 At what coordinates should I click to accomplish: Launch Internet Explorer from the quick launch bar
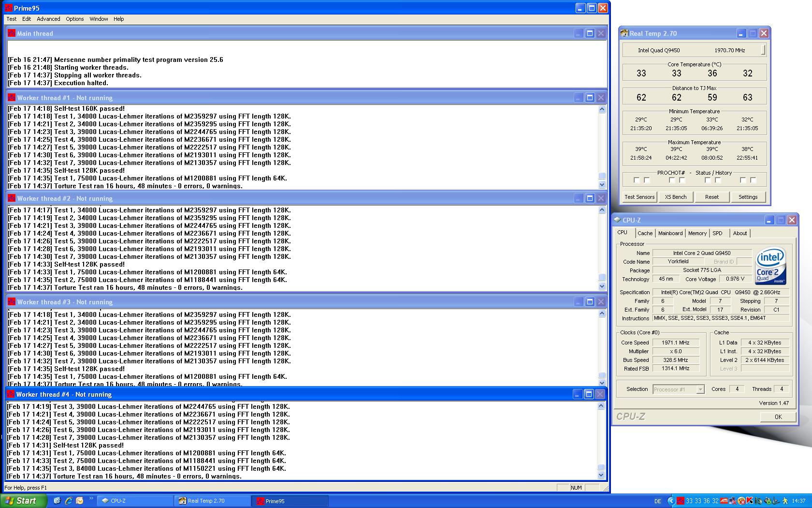(68, 501)
